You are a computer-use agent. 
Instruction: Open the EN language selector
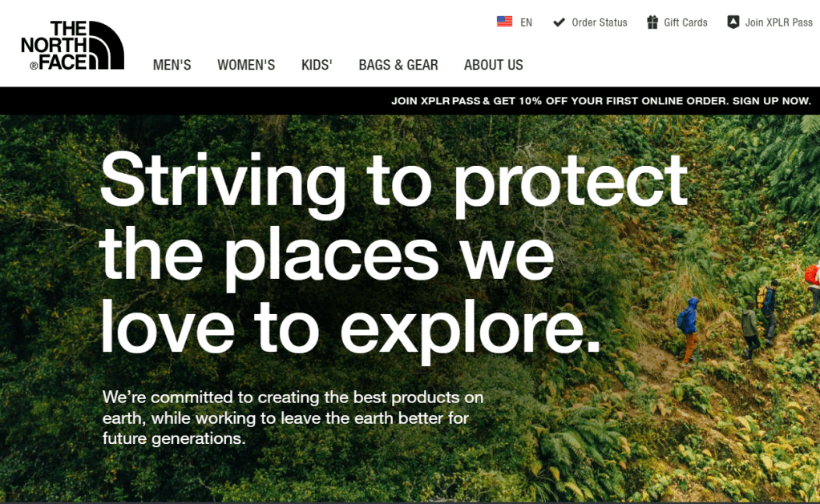click(x=526, y=22)
